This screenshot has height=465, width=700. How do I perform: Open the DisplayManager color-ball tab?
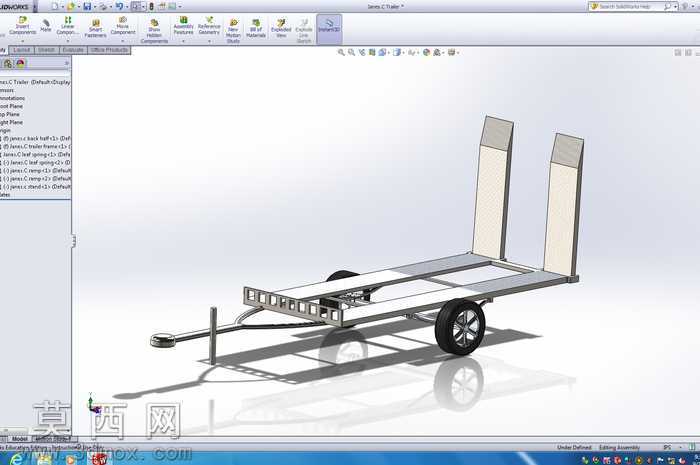tap(21, 64)
